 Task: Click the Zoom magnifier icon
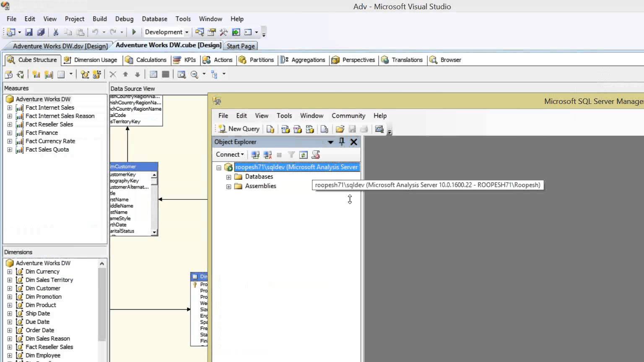tap(195, 74)
